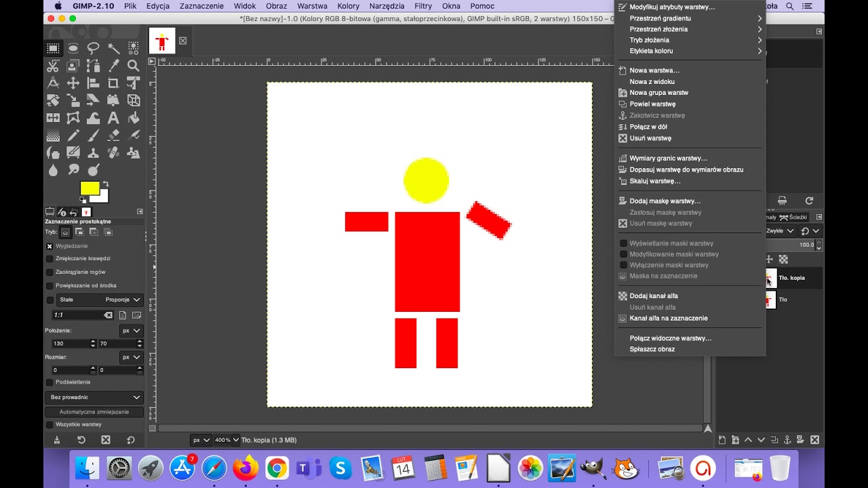Enable Zmiękczanie krawędzi checkbox
The image size is (868, 488).
(x=50, y=258)
